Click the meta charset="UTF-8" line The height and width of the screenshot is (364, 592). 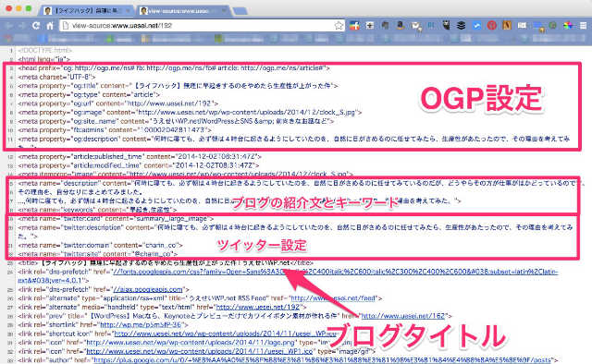[56, 77]
